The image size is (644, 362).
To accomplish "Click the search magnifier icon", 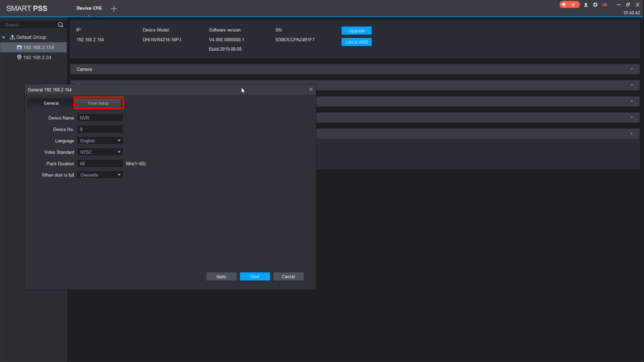I will [60, 25].
